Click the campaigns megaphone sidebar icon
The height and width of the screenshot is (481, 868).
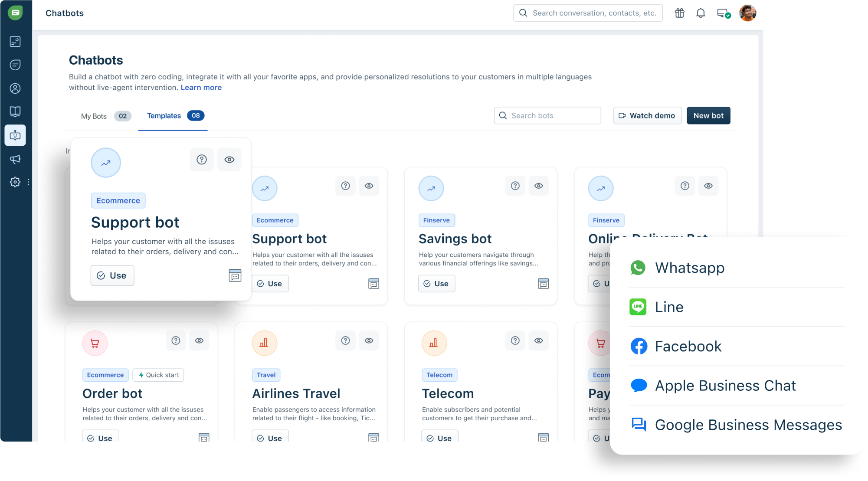point(15,159)
